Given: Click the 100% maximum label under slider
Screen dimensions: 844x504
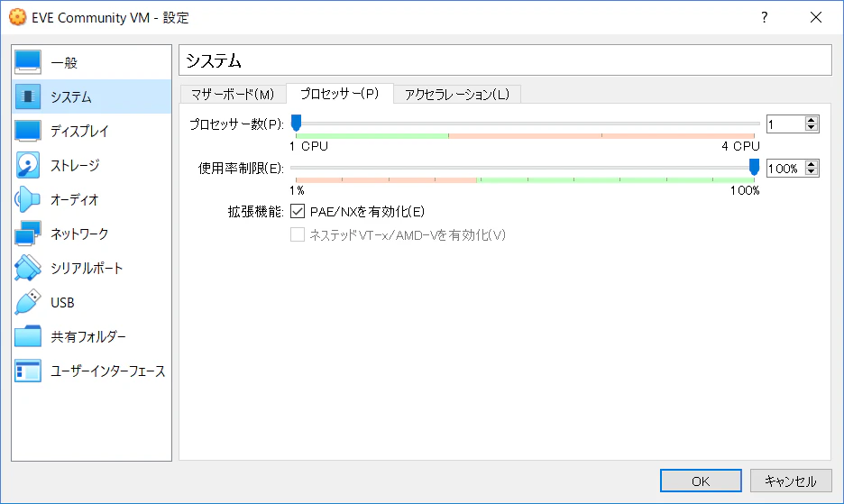Looking at the screenshot, I should click(x=745, y=190).
